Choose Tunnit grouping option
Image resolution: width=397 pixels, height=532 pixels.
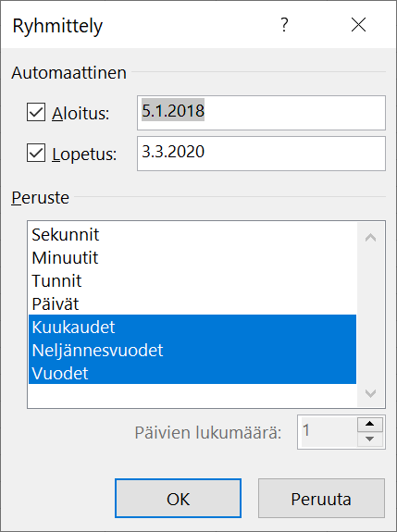[192, 280]
